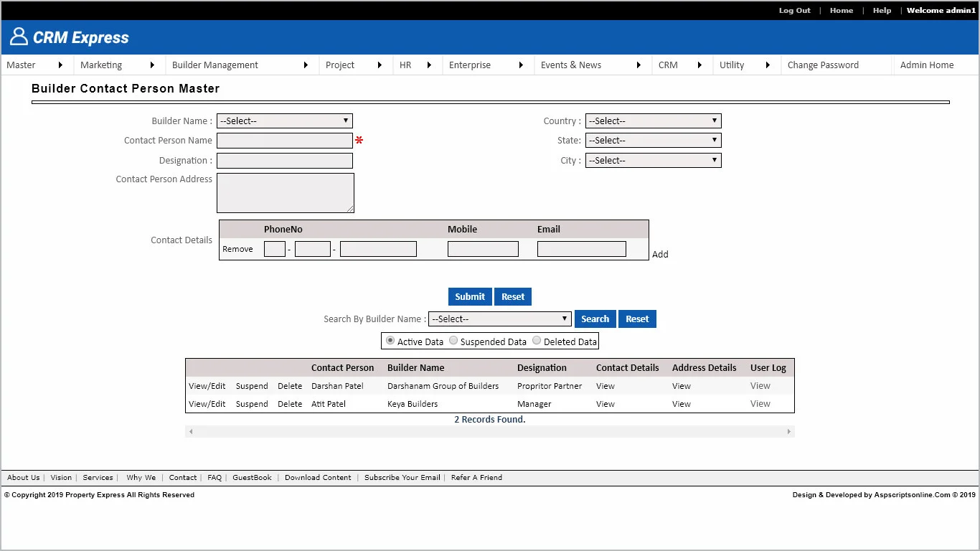Open Refer A Friend footer link

[x=476, y=477]
